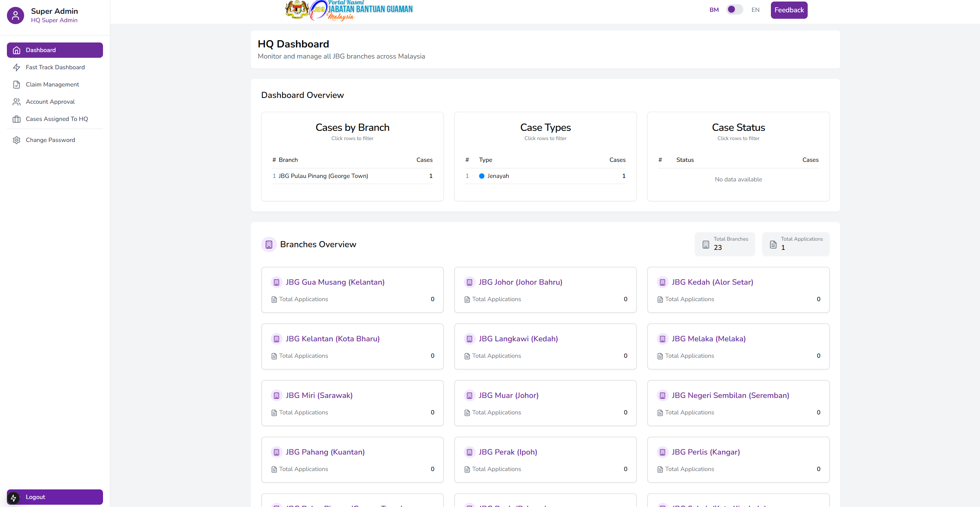
Task: Click the Branches Overview building icon
Action: (269, 245)
